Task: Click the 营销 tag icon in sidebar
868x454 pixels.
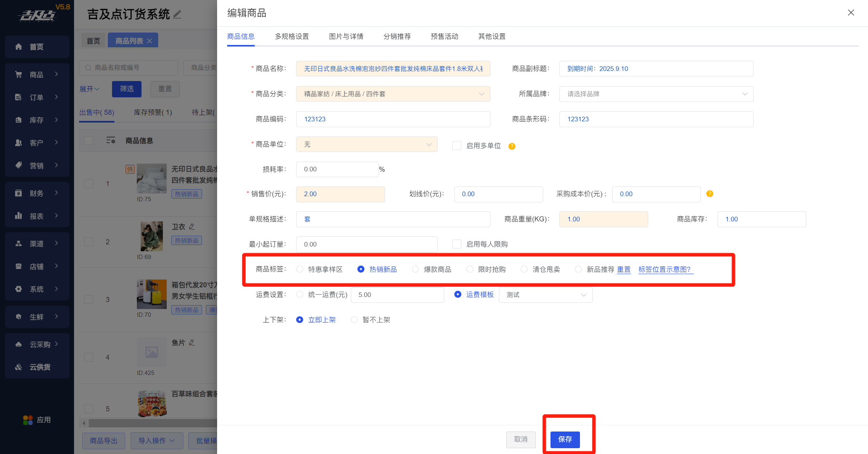Action: coord(18,165)
